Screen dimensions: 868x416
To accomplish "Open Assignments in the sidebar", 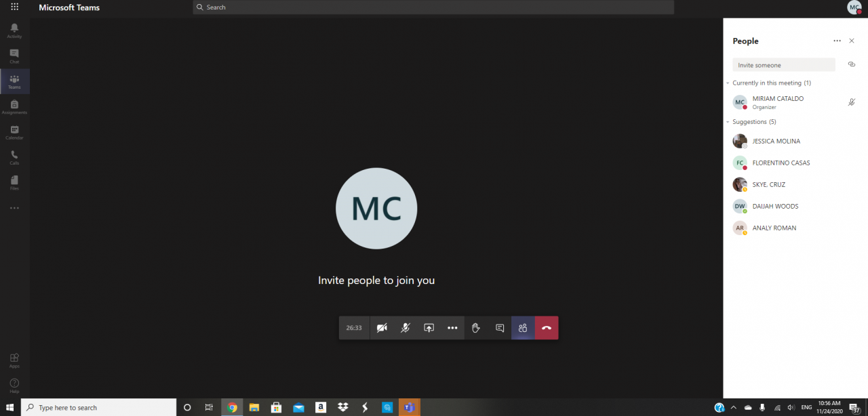I will coord(14,107).
